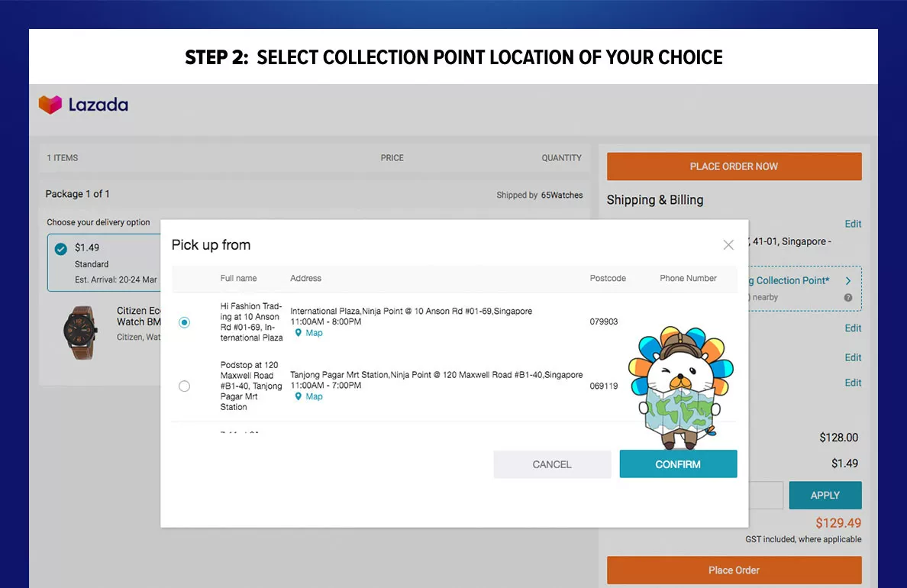Select the Hi Fashion Trading radio button
The image size is (907, 588).
click(x=184, y=321)
